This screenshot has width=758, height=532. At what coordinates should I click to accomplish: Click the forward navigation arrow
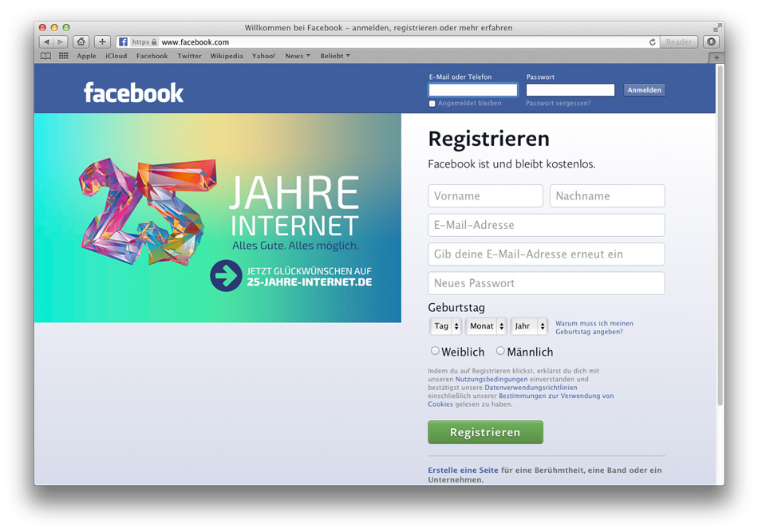click(x=61, y=41)
